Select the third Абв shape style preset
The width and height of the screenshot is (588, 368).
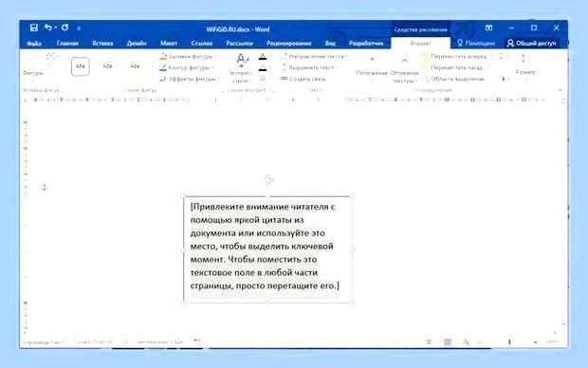pos(135,66)
